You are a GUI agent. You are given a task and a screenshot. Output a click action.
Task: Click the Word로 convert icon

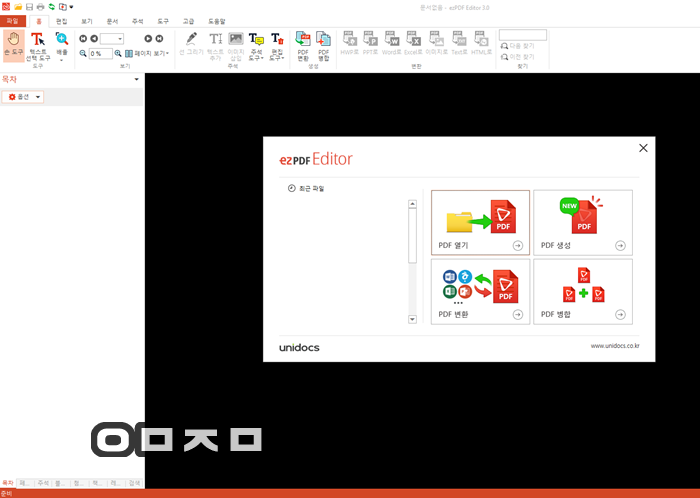tap(392, 44)
